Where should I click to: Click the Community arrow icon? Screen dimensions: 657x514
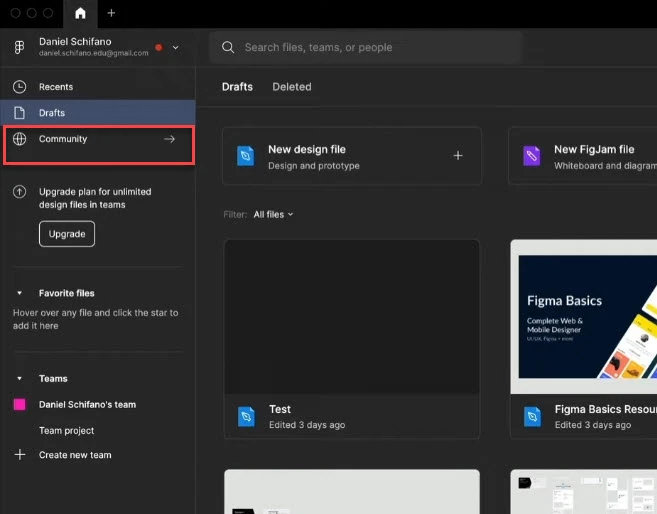click(x=169, y=139)
